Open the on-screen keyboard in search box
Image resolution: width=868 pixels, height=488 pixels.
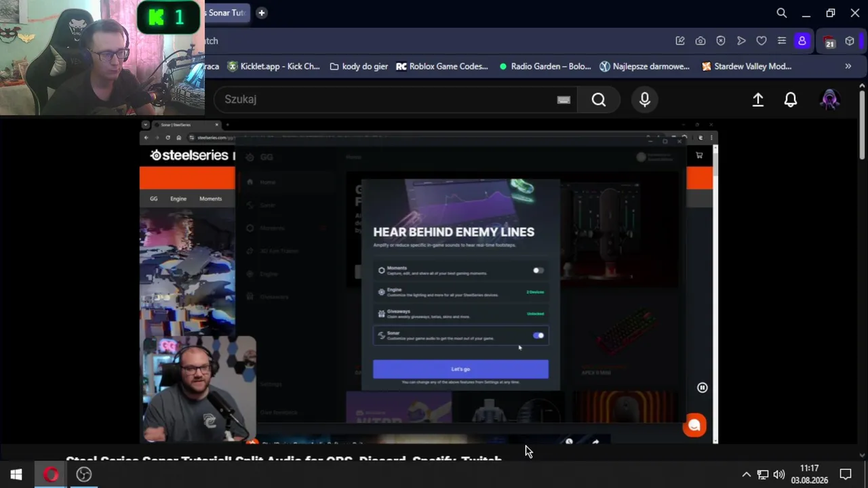(564, 100)
